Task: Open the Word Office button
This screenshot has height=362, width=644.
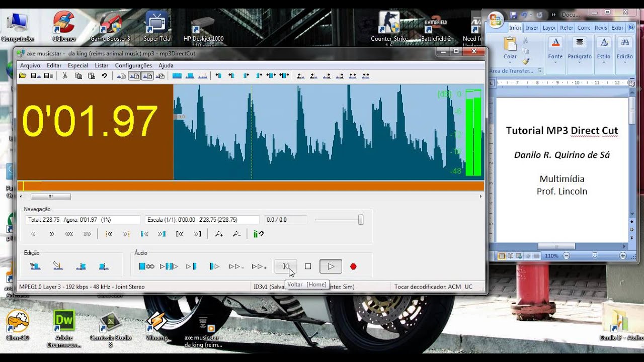Action: tap(496, 20)
